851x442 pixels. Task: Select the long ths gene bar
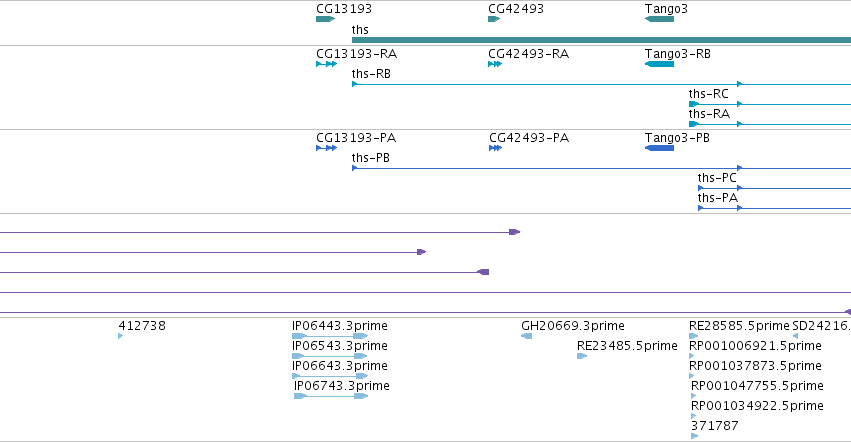(601, 40)
